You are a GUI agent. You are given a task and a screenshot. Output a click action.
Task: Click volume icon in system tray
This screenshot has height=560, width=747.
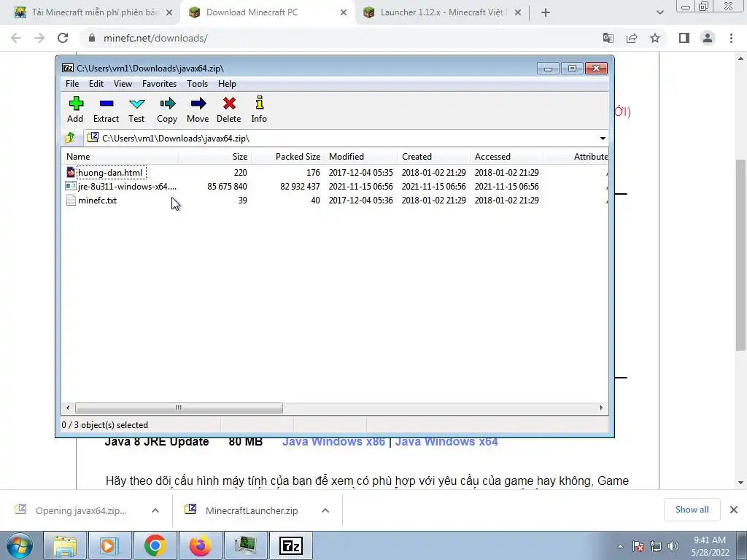[x=673, y=546]
